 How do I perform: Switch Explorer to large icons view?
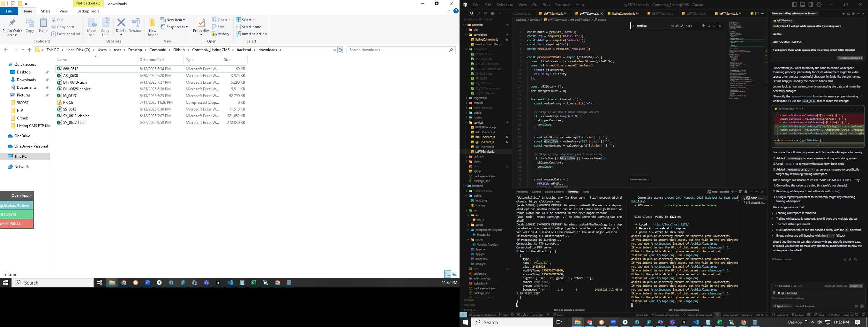click(455, 274)
